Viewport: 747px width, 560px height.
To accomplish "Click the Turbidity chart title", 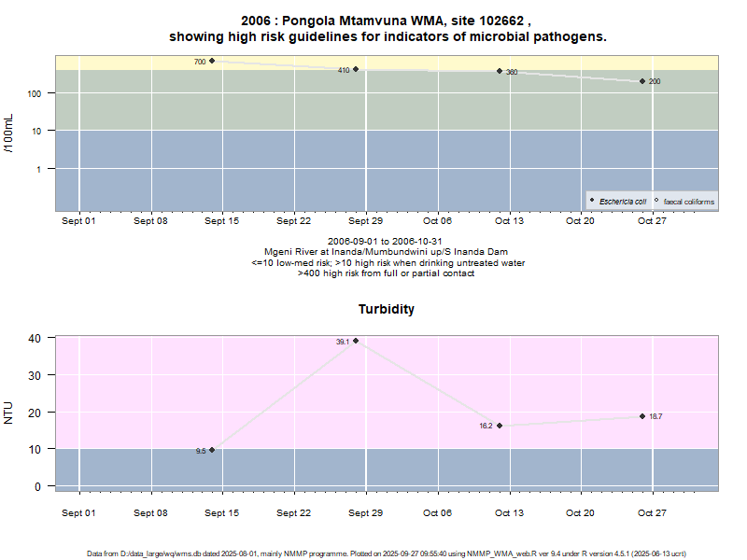I will (x=387, y=309).
